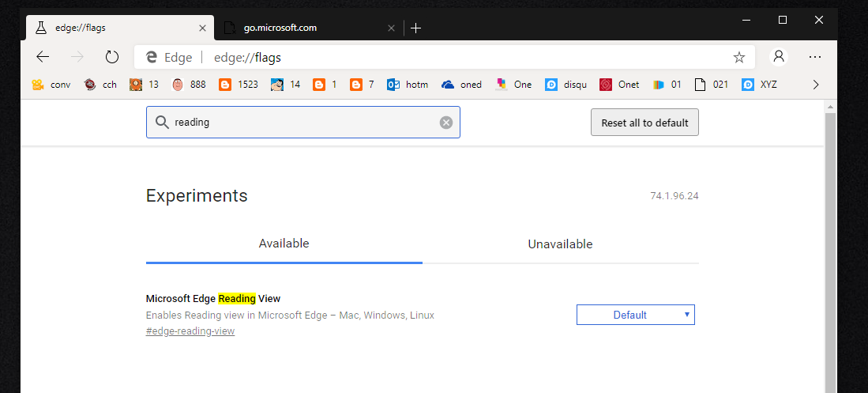Open the Reading View Default dropdown
The image size is (868, 393).
(636, 315)
